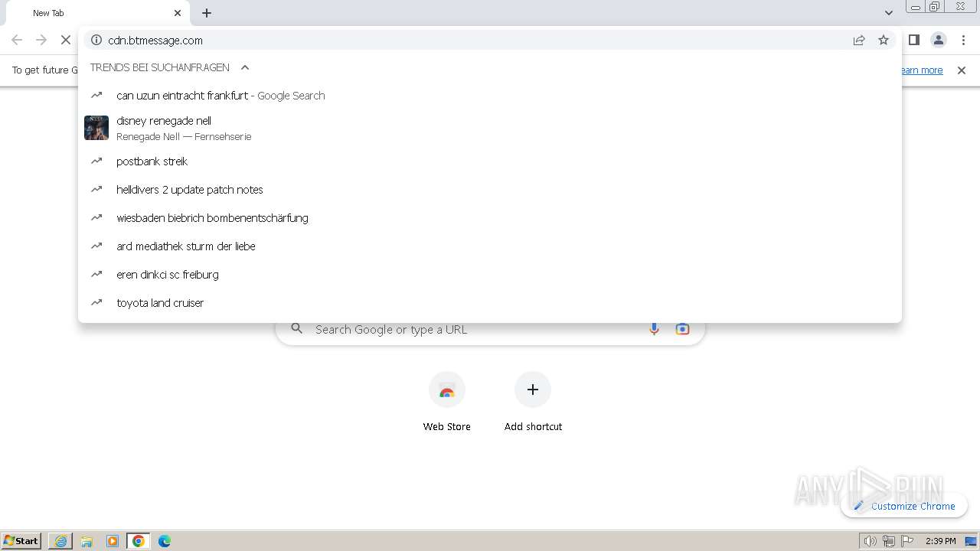Click the volume speaker tray icon
This screenshot has height=551, width=980.
click(870, 541)
